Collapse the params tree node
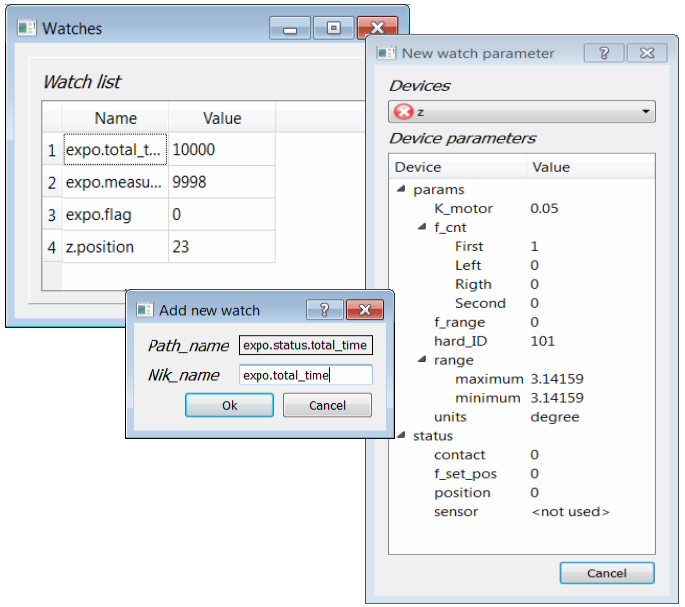This screenshot has width=685, height=607. (x=401, y=190)
